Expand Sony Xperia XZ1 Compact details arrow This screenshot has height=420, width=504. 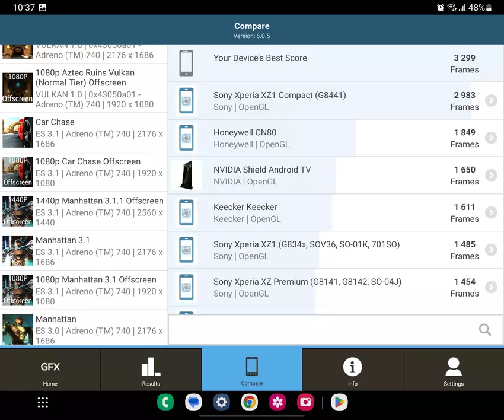[490, 101]
